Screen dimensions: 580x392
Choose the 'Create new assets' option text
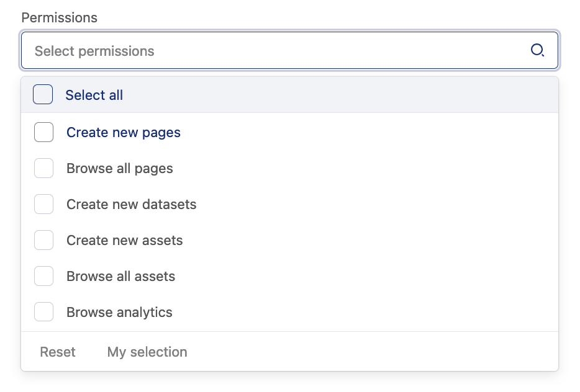[125, 240]
